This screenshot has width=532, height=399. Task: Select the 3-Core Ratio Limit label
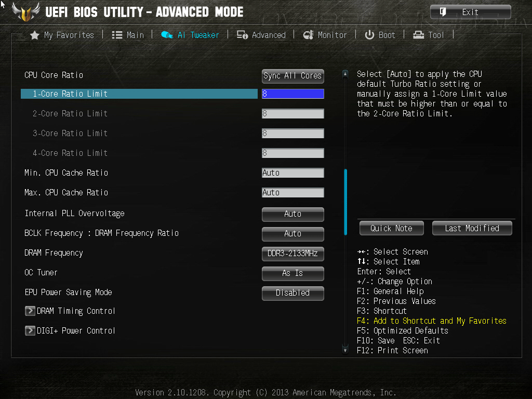(x=70, y=134)
